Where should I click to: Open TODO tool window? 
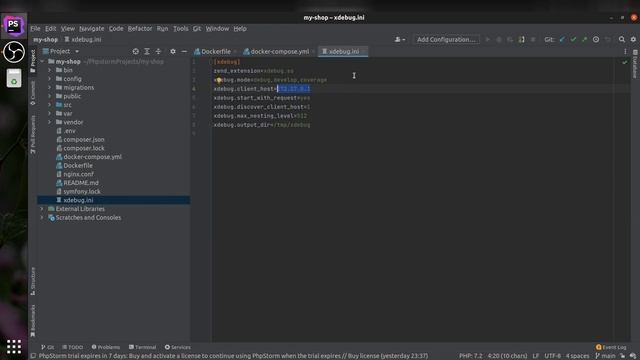click(x=73, y=347)
